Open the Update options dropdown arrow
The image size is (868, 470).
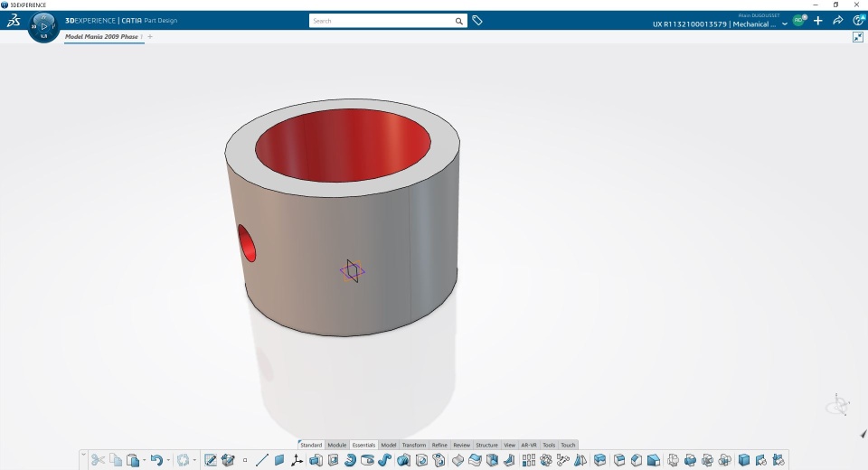(194, 460)
